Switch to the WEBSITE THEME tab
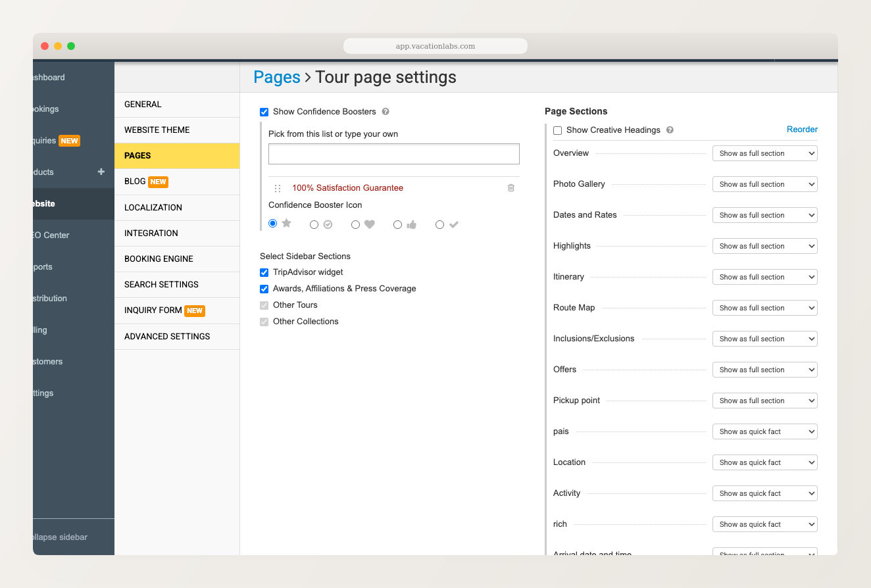 pyautogui.click(x=158, y=130)
